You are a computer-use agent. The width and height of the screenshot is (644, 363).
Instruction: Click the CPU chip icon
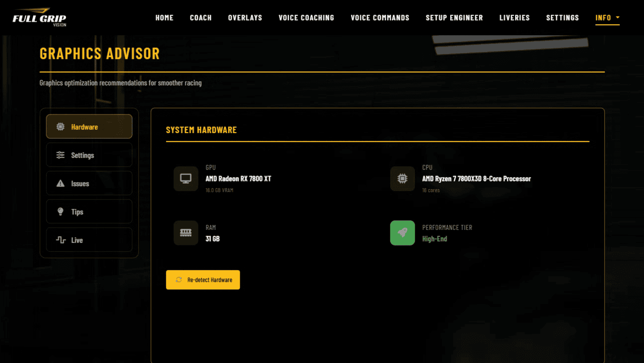402,179
